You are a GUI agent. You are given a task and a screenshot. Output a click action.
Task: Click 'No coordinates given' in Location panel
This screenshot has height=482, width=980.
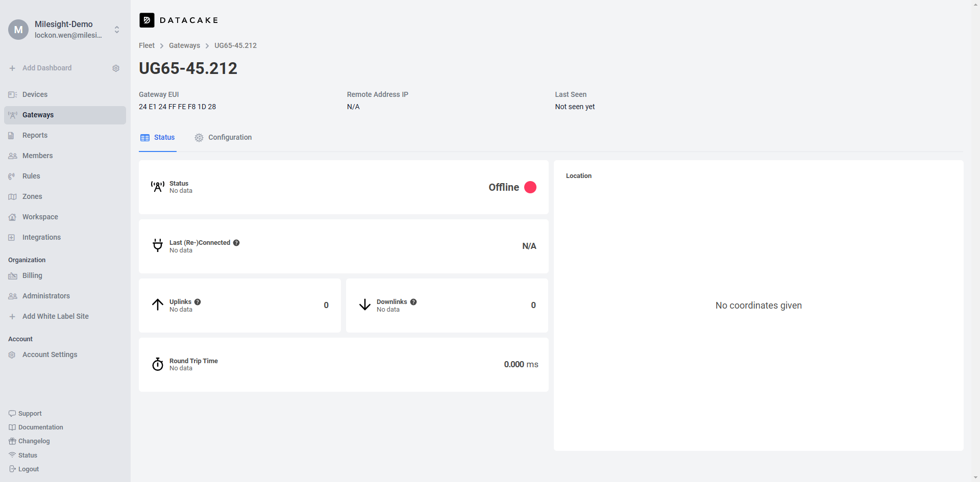(758, 306)
